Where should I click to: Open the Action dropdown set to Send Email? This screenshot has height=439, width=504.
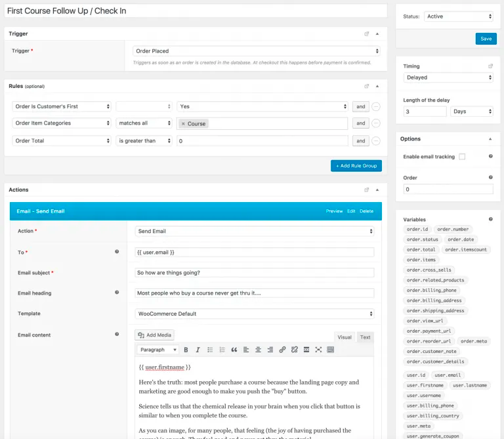click(254, 231)
